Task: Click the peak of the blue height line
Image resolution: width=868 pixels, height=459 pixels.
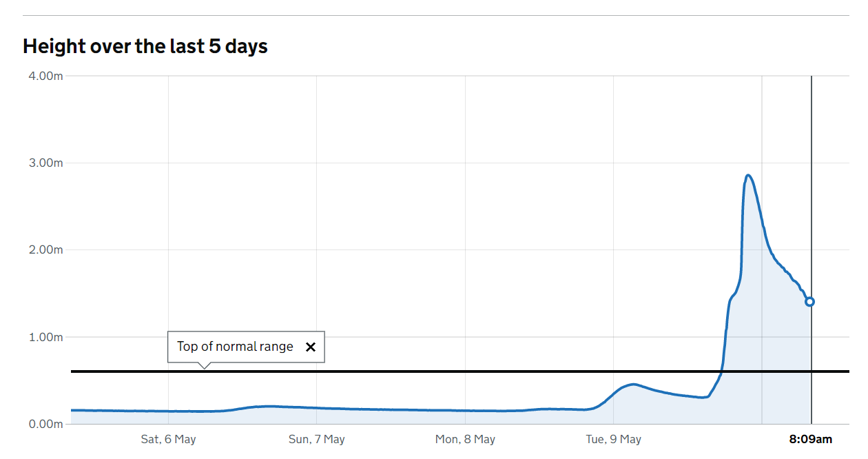Action: click(x=748, y=176)
